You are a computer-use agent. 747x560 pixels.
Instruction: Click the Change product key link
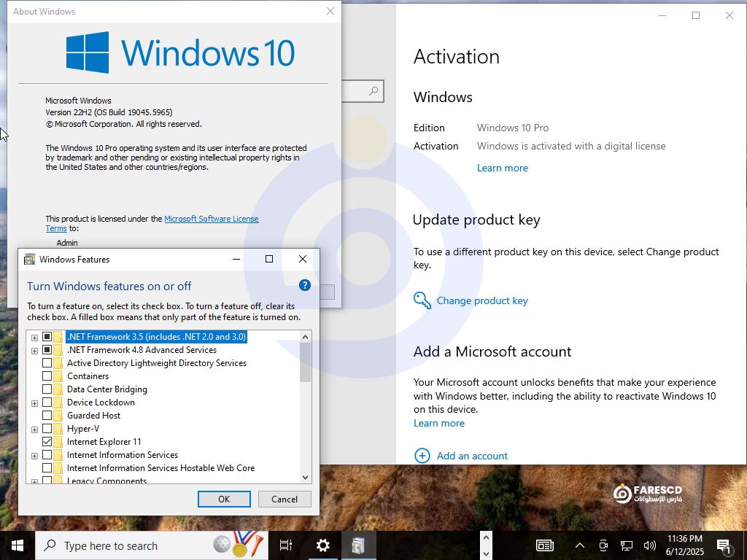click(x=482, y=300)
